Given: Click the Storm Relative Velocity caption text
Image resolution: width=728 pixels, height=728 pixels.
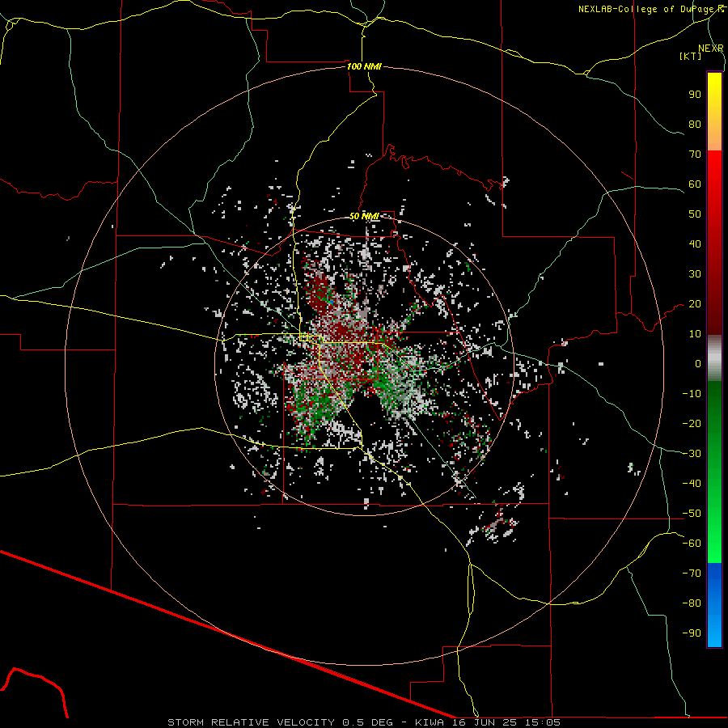Looking at the screenshot, I should (364, 722).
